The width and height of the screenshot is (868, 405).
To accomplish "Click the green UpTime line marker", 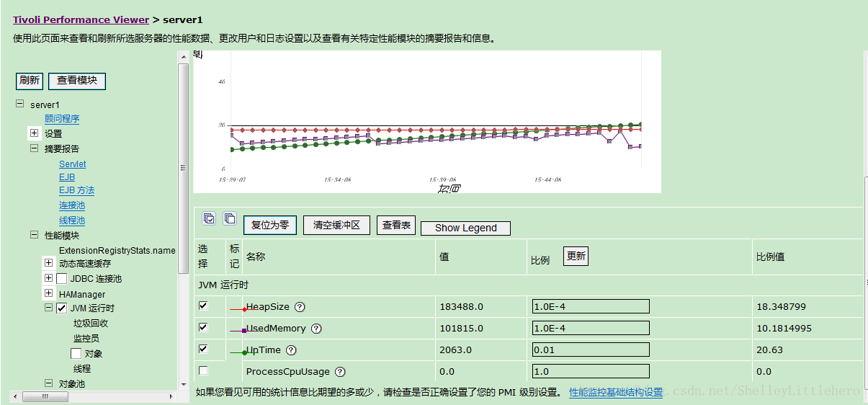I will click(245, 352).
